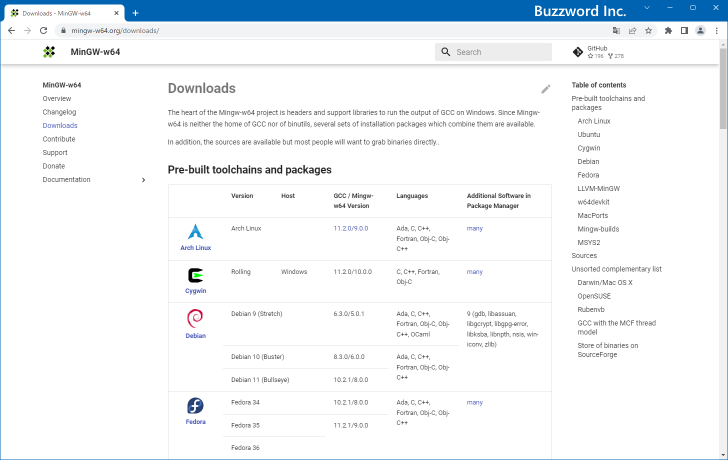
Task: Click the MinGW-w64 header title
Action: [x=95, y=52]
